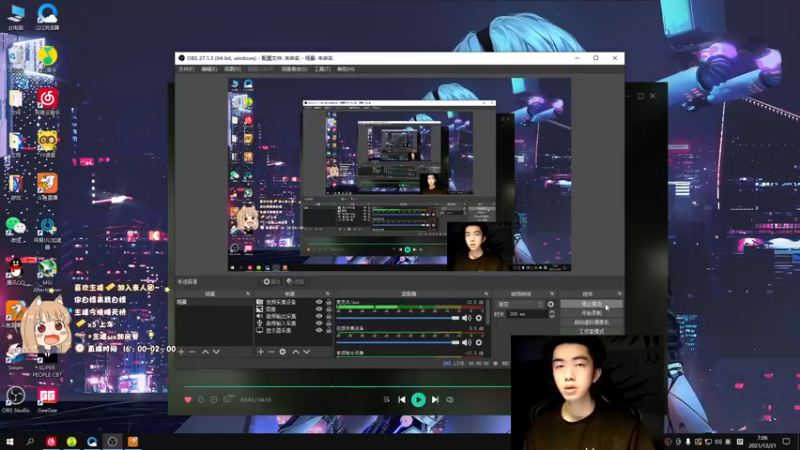Open the 工具(T) menu
This screenshot has height=450, width=800.
click(322, 69)
